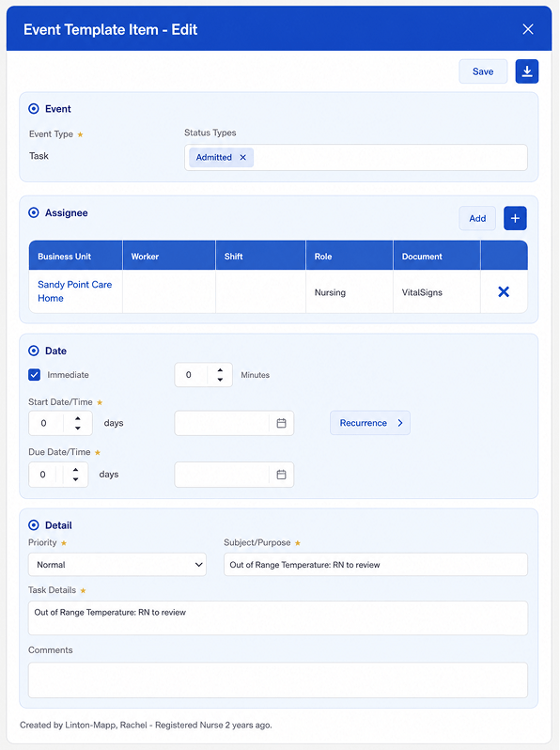Click the Add assignee button

(477, 218)
